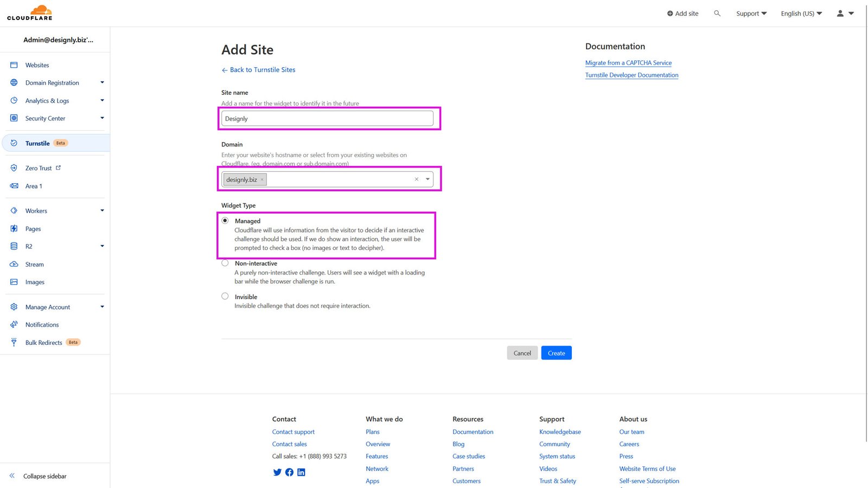Viewport: 868px width, 488px height.
Task: Open the Twitter social icon in footer
Action: click(277, 472)
